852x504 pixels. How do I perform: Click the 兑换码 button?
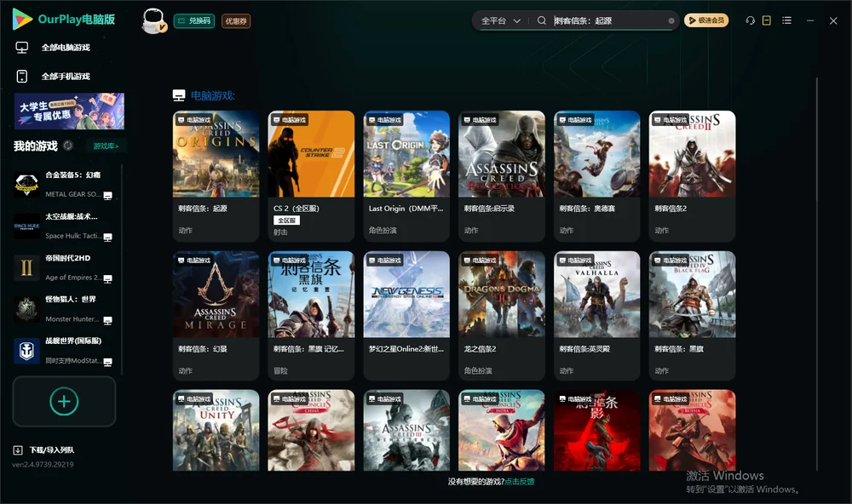[194, 21]
